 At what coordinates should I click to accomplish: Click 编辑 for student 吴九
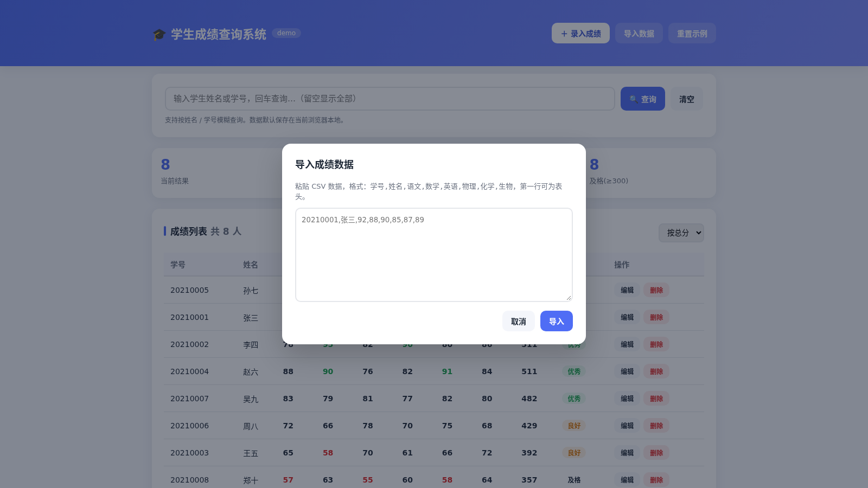tap(627, 399)
